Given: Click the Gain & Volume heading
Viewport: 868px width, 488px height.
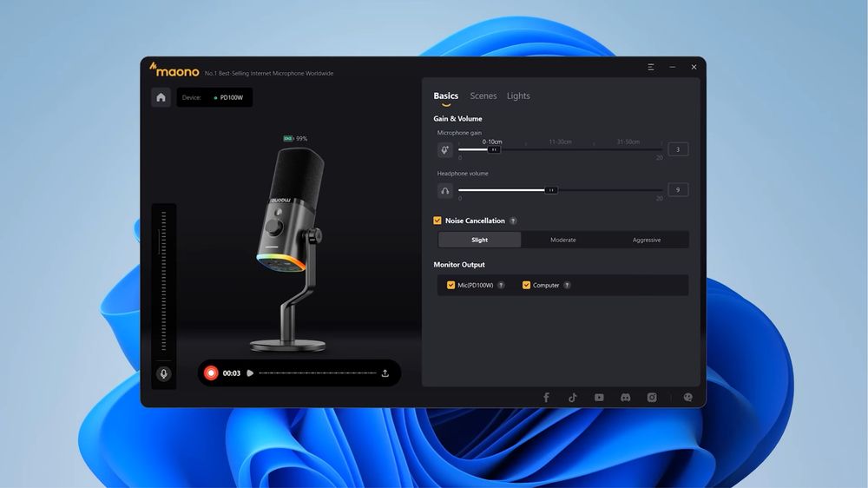Looking at the screenshot, I should 457,119.
